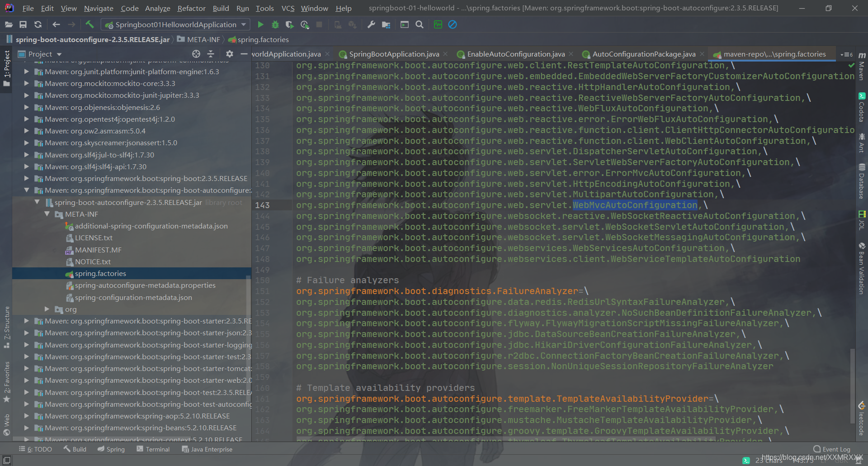Open the Terminal tool window
This screenshot has width=868, height=466.
(153, 449)
